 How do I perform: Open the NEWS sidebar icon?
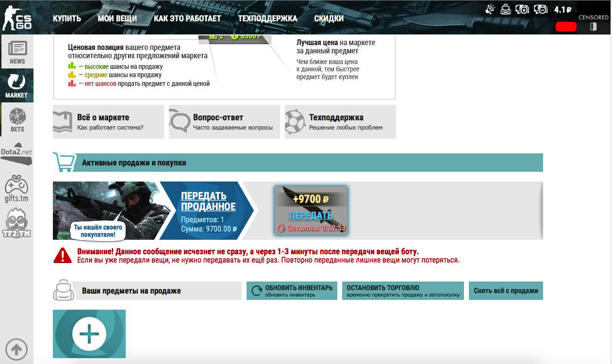click(17, 51)
